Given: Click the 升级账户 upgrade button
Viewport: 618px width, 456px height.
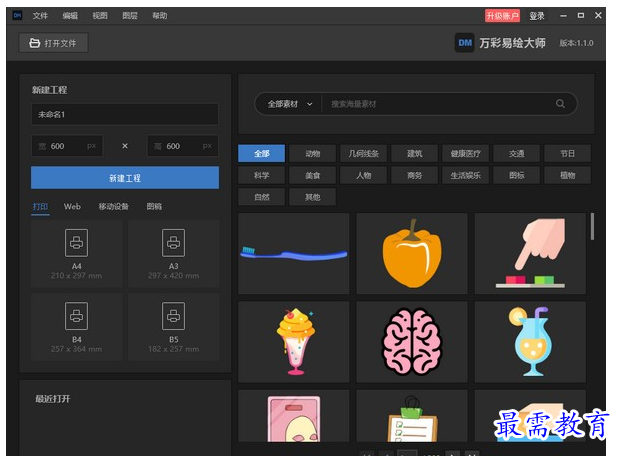Looking at the screenshot, I should coord(502,16).
